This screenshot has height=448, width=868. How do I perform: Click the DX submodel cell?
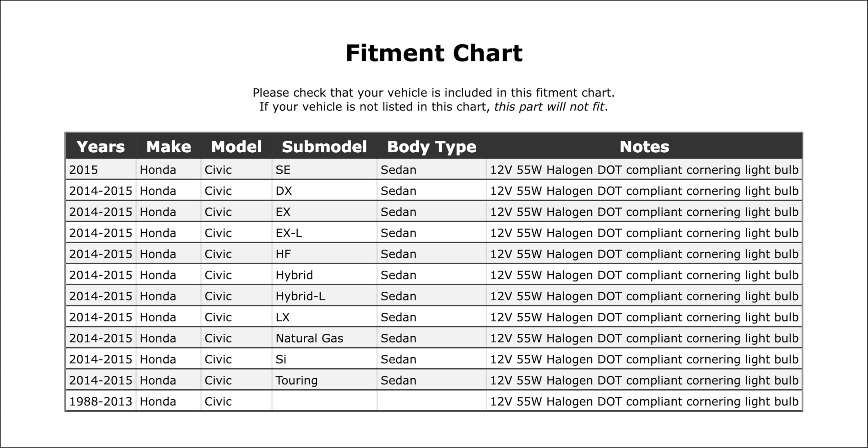pos(284,191)
